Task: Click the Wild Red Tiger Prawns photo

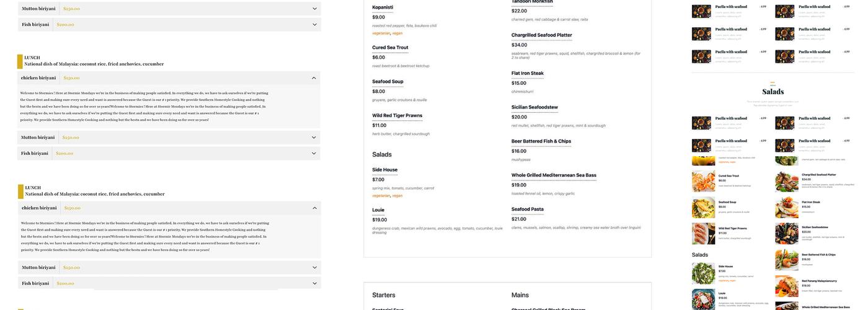Action: [703, 233]
